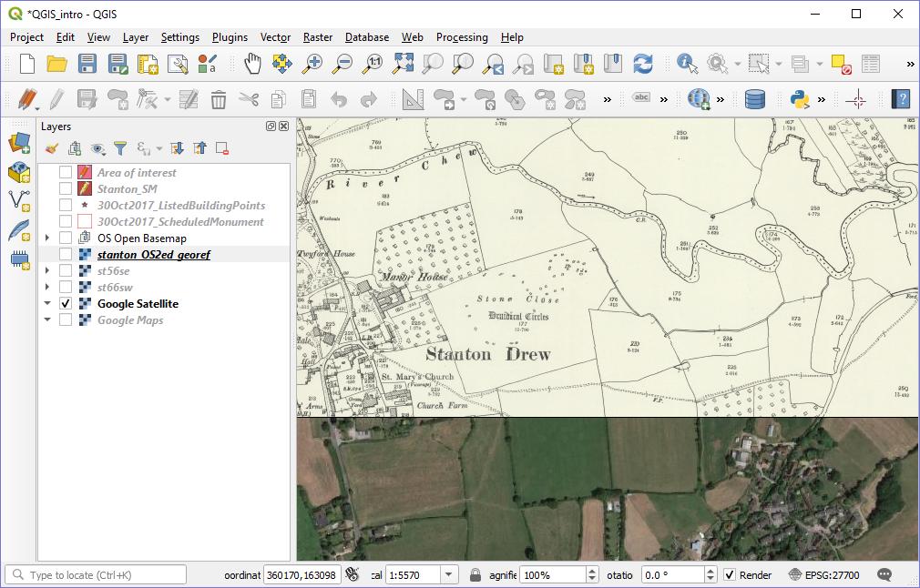
Task: Open the Raster menu
Action: click(317, 37)
